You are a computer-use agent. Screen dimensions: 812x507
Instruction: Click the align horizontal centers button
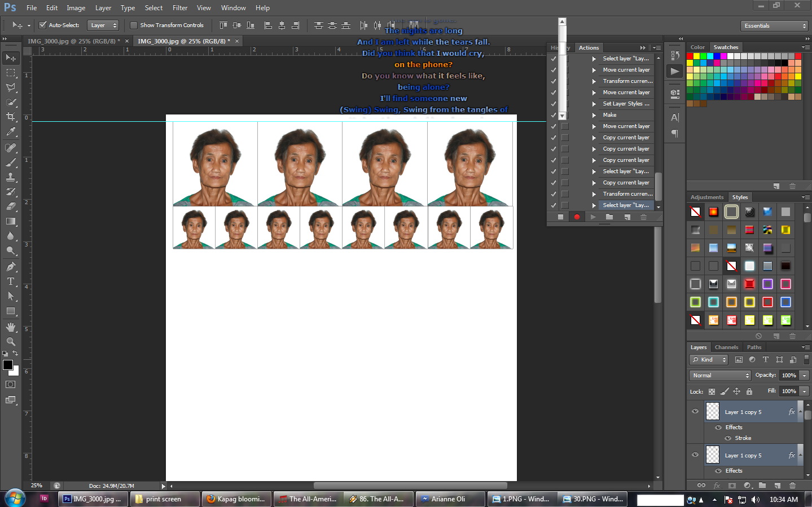(x=282, y=25)
